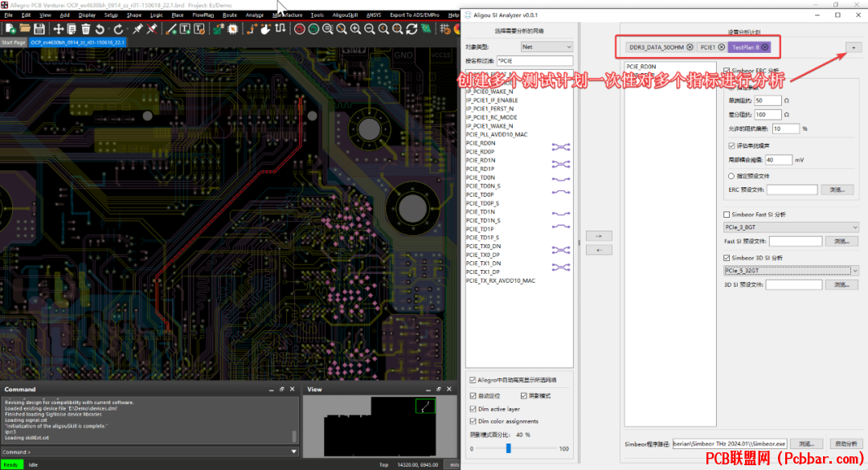Click the Slide routing hand icon

266,29
